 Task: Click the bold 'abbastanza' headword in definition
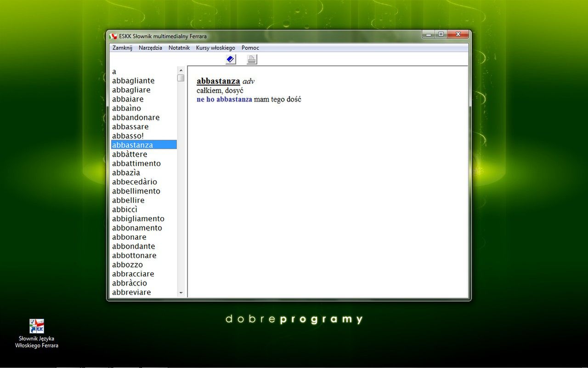218,81
